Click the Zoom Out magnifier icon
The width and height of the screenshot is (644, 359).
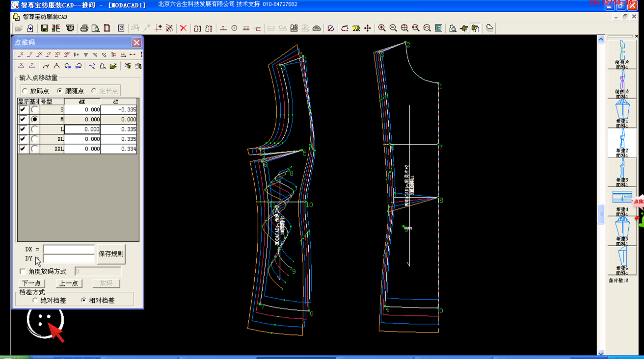[x=393, y=28]
